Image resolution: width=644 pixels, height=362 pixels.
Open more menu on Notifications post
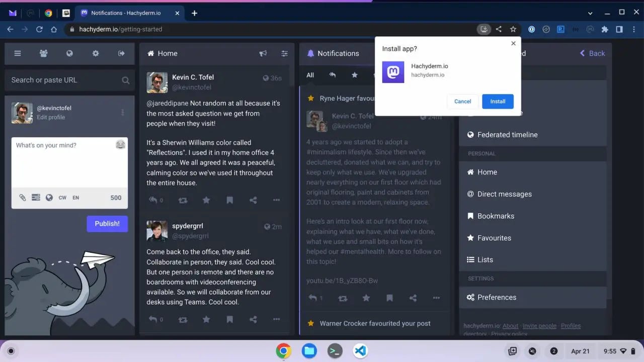coord(436,298)
